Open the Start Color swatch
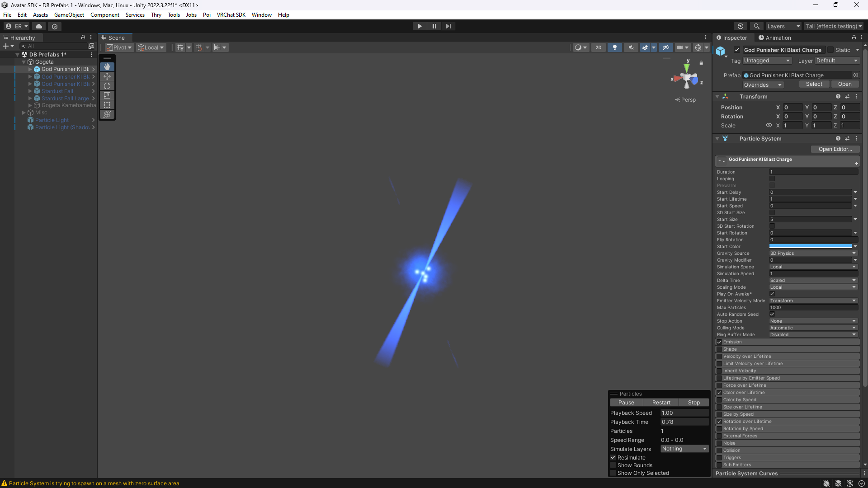Image resolution: width=868 pixels, height=488 pixels. tap(810, 247)
